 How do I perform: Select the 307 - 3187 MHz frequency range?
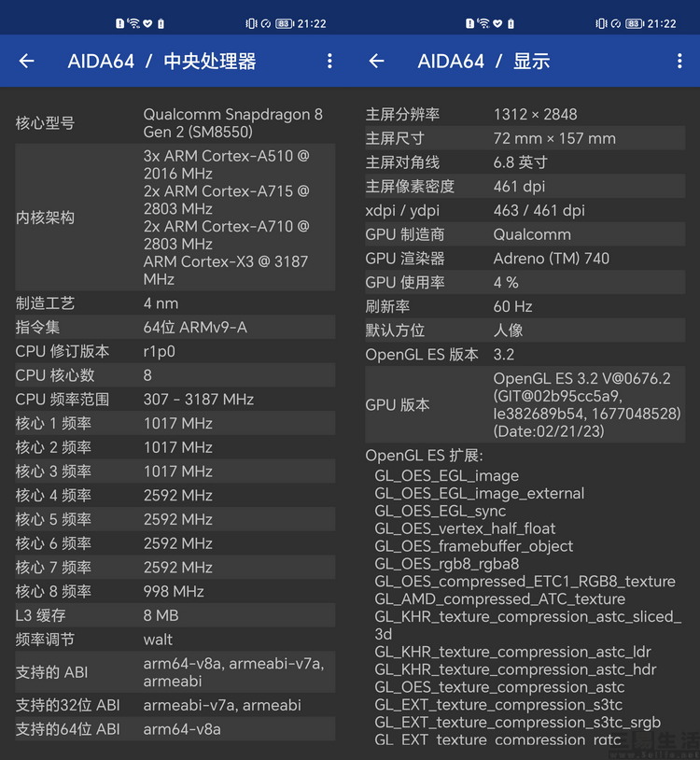pos(199,400)
